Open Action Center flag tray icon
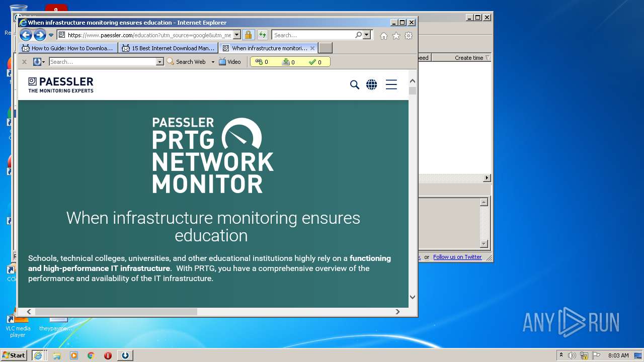The height and width of the screenshot is (362, 644). point(596,355)
